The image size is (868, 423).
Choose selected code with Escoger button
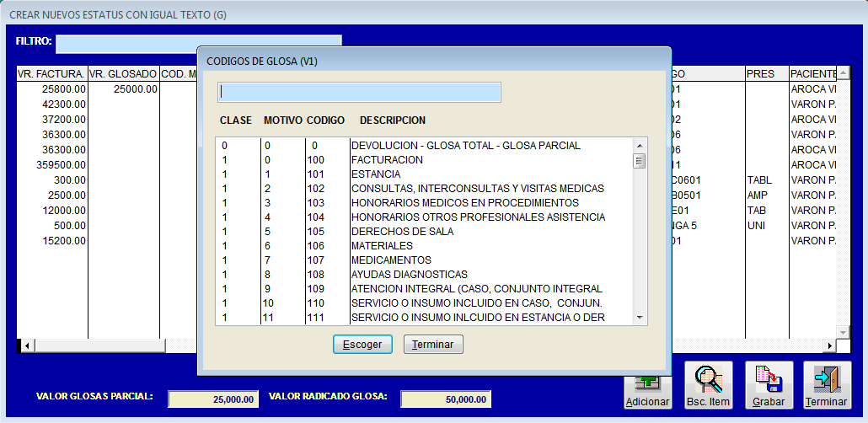click(x=362, y=345)
